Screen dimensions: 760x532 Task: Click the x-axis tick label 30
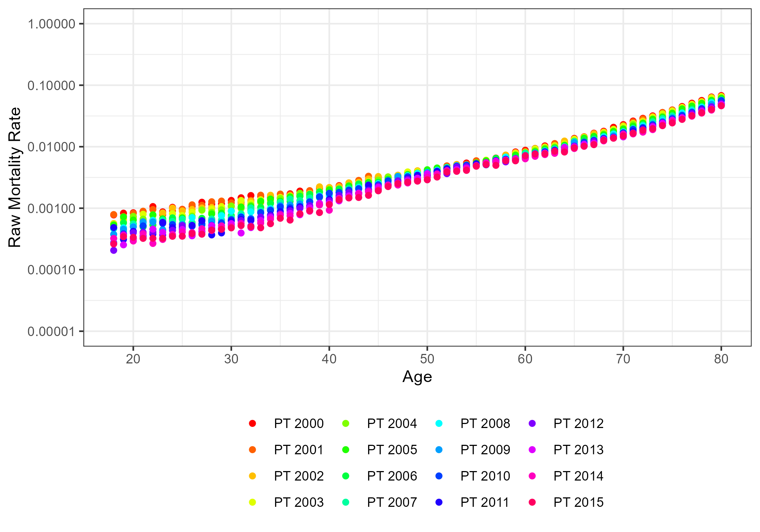pyautogui.click(x=231, y=359)
